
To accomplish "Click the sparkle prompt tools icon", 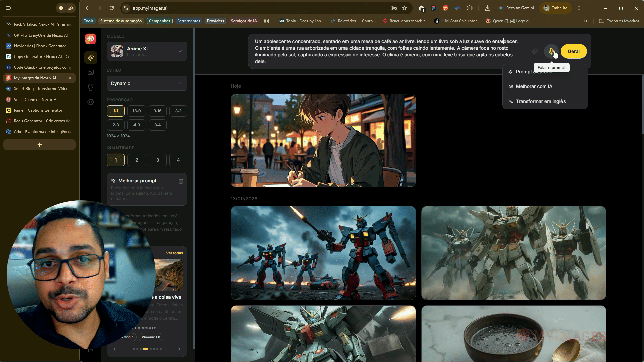I will (535, 51).
